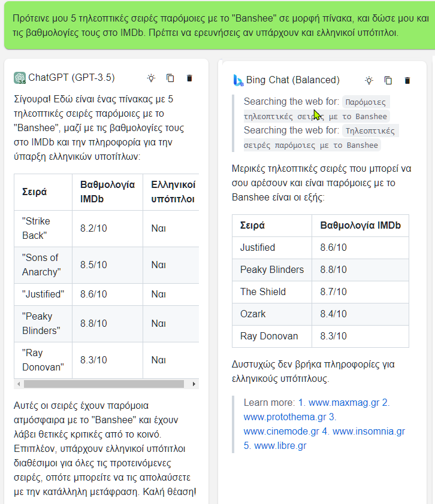
Task: Click the table scrollbar right arrow
Action: point(194,384)
